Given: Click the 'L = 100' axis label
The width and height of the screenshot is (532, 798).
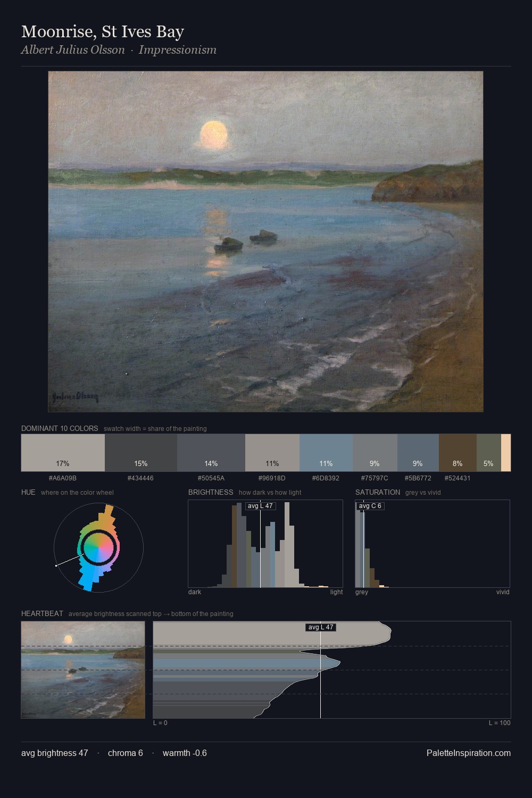Looking at the screenshot, I should click(x=500, y=723).
